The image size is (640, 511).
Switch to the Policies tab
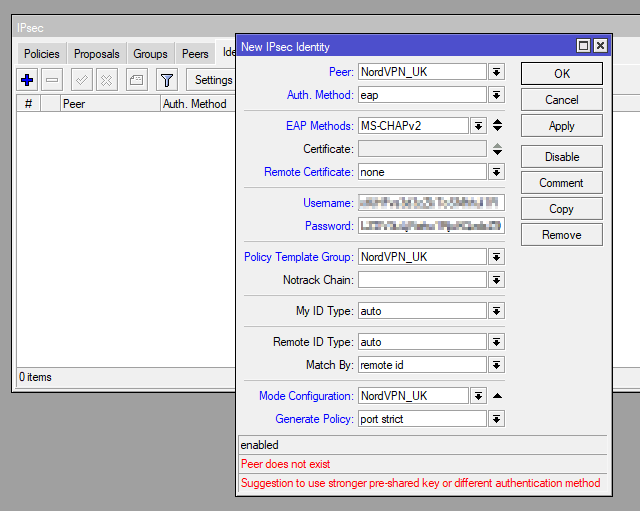pyautogui.click(x=42, y=53)
